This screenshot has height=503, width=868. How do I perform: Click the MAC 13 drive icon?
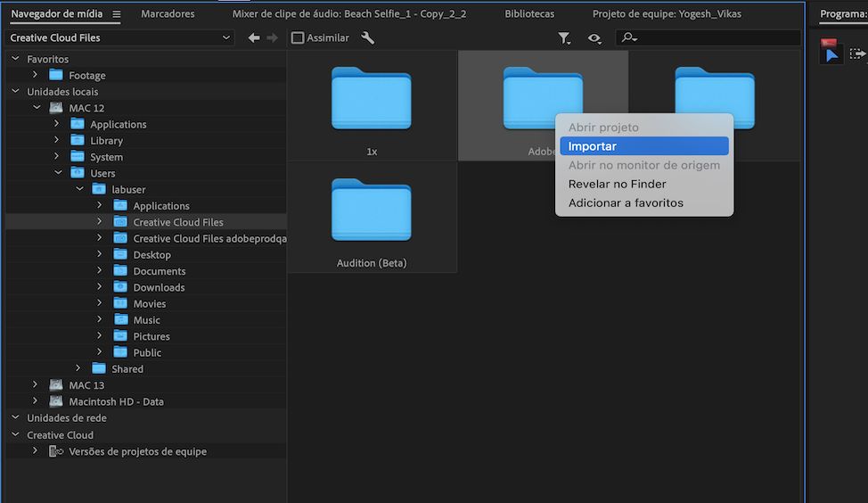(56, 385)
